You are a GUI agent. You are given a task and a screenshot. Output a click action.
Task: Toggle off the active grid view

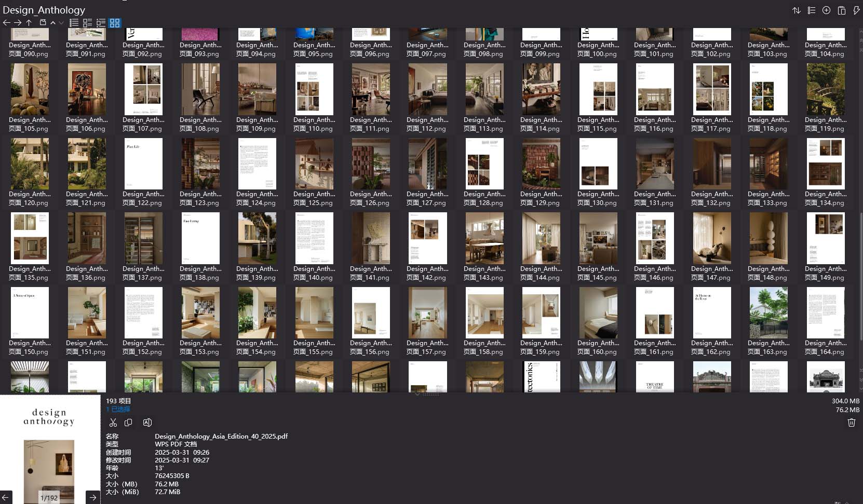click(115, 23)
